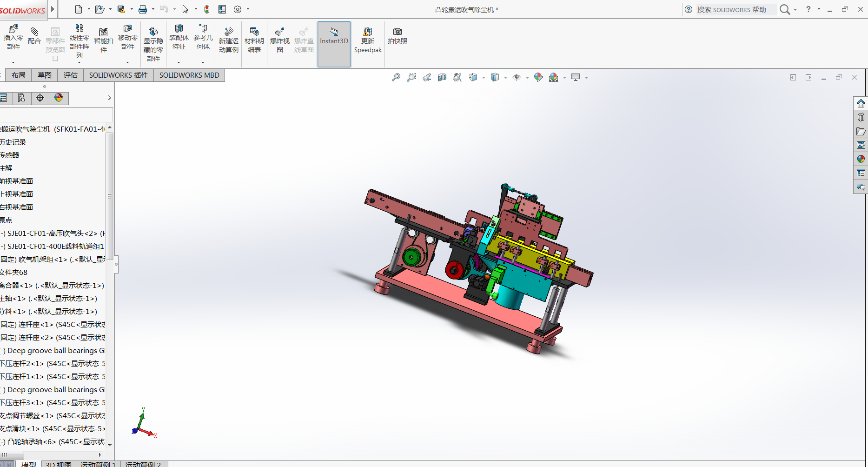
Task: Expand Reference Geometry dropdown arrow
Action: point(203,62)
